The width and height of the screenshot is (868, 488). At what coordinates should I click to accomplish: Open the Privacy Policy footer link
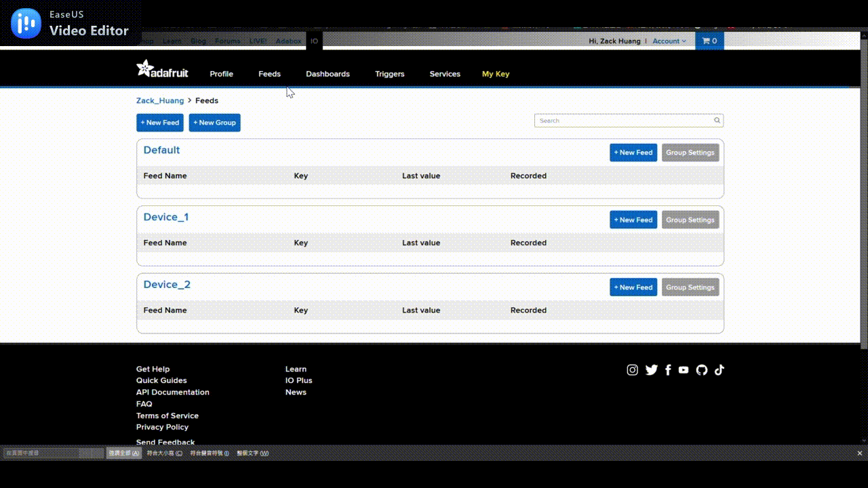[162, 427]
